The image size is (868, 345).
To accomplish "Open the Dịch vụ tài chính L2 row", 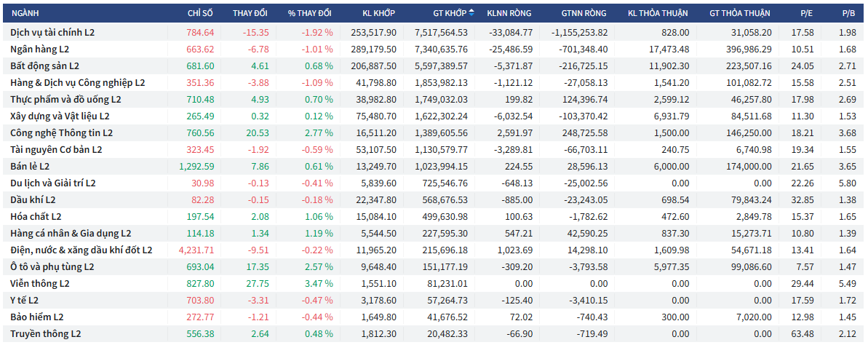I will (x=52, y=32).
